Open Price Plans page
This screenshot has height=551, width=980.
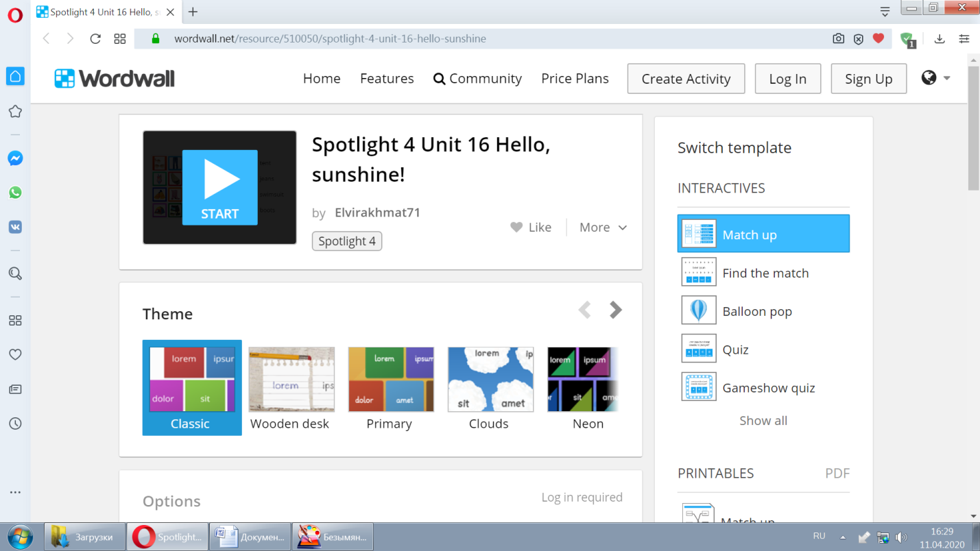pos(575,79)
